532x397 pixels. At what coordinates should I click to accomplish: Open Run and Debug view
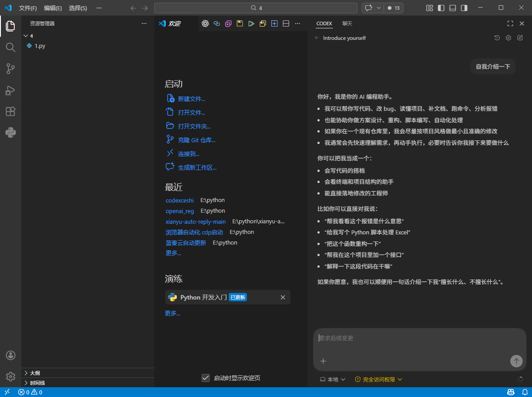(10, 90)
